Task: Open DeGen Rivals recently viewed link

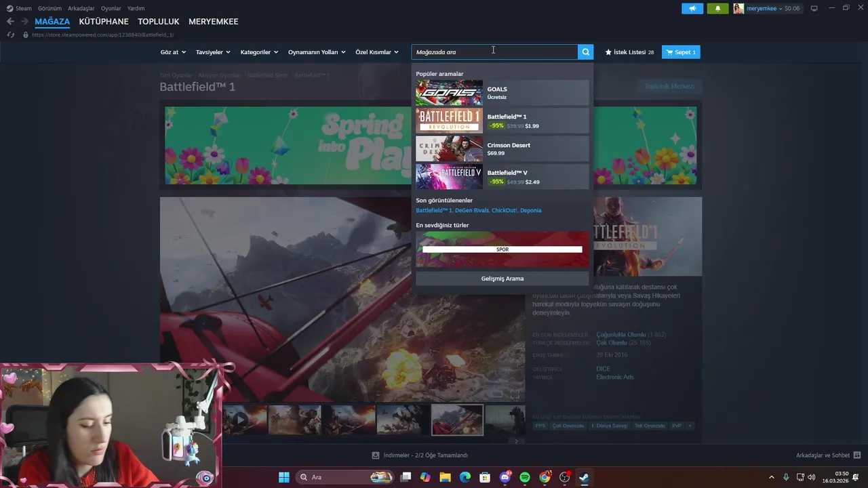Action: click(472, 210)
